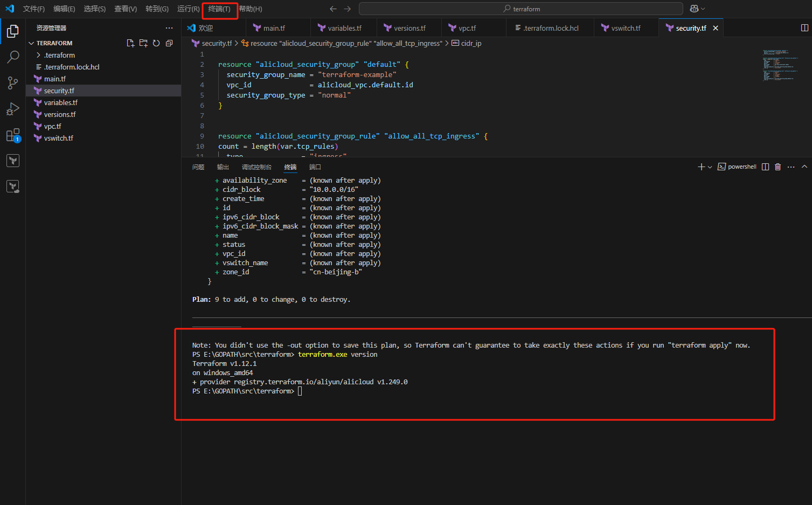Open the 选择(S) menu

click(95, 9)
